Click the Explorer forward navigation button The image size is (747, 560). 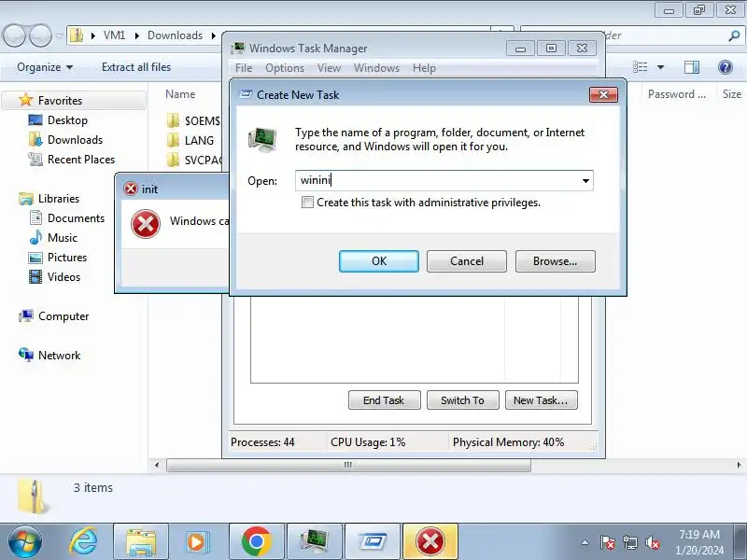point(41,35)
